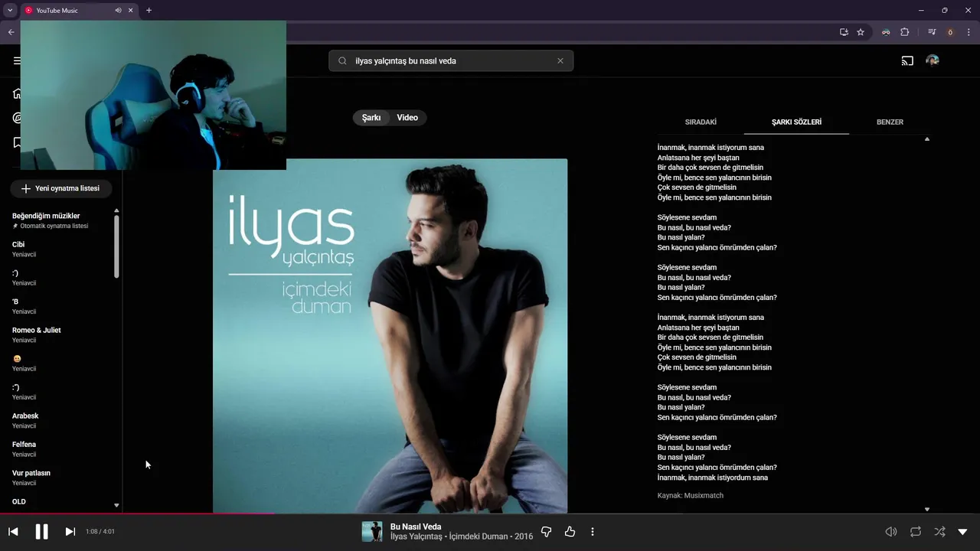This screenshot has height=551, width=980.
Task: Click the Kaynak: Musixmatch source text
Action: tap(690, 496)
